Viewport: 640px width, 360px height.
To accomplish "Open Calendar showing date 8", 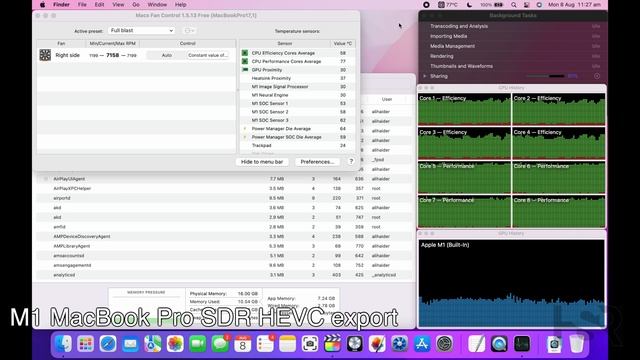I will [242, 344].
